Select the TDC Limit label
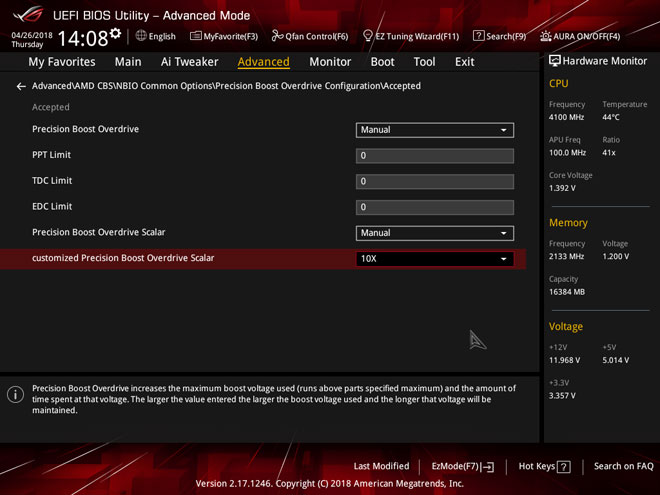Viewport: 660px width, 495px height. coord(52,181)
